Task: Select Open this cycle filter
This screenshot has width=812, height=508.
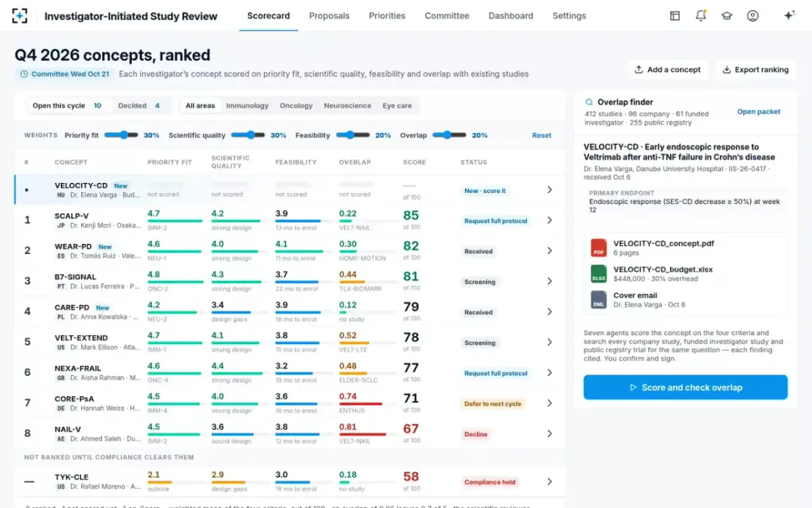Action: [68, 106]
